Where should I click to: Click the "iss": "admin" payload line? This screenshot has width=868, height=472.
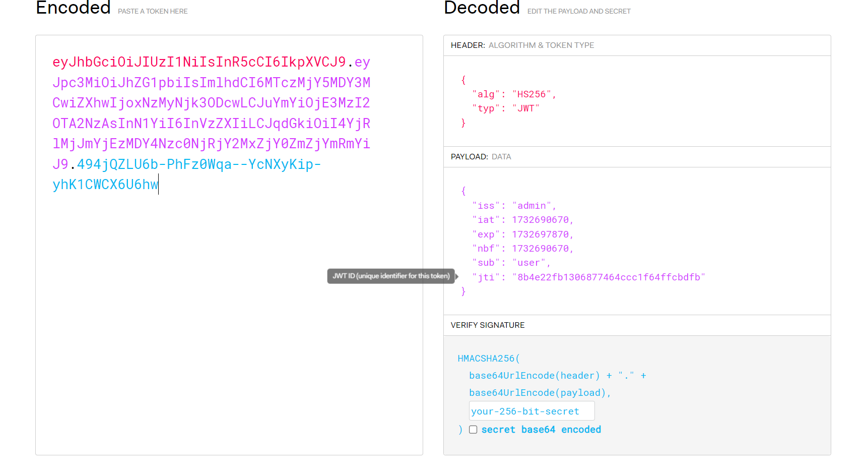514,206
